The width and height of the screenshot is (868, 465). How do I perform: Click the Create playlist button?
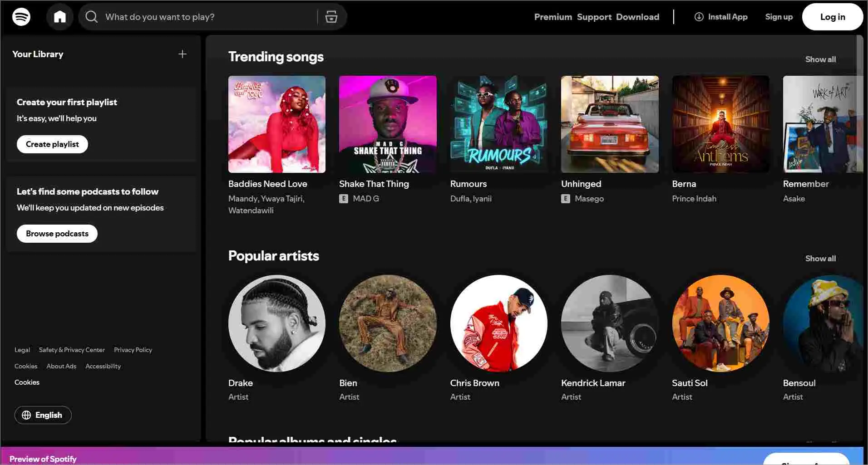pos(52,144)
